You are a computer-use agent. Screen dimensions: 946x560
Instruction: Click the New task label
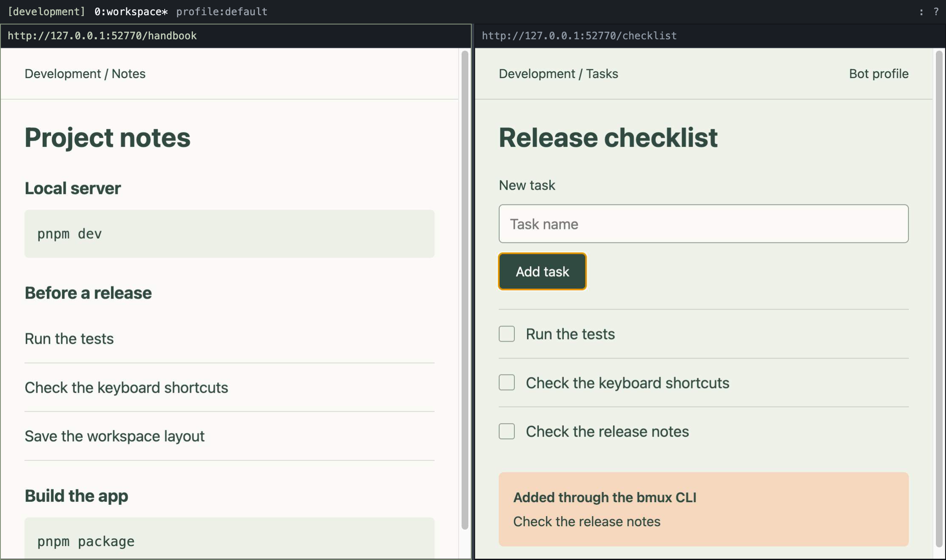[x=527, y=185]
